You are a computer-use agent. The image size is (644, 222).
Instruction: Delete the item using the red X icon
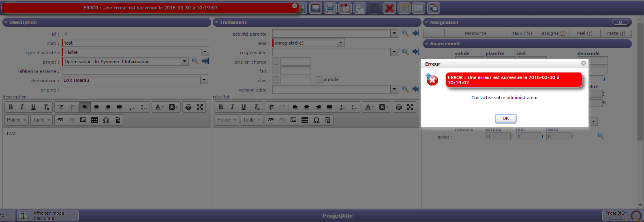point(389,8)
